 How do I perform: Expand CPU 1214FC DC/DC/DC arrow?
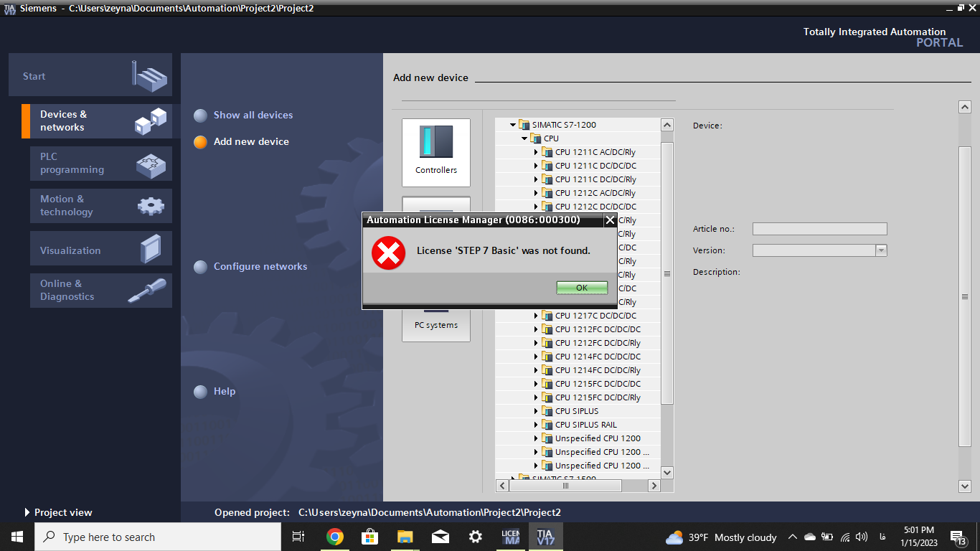tap(536, 357)
